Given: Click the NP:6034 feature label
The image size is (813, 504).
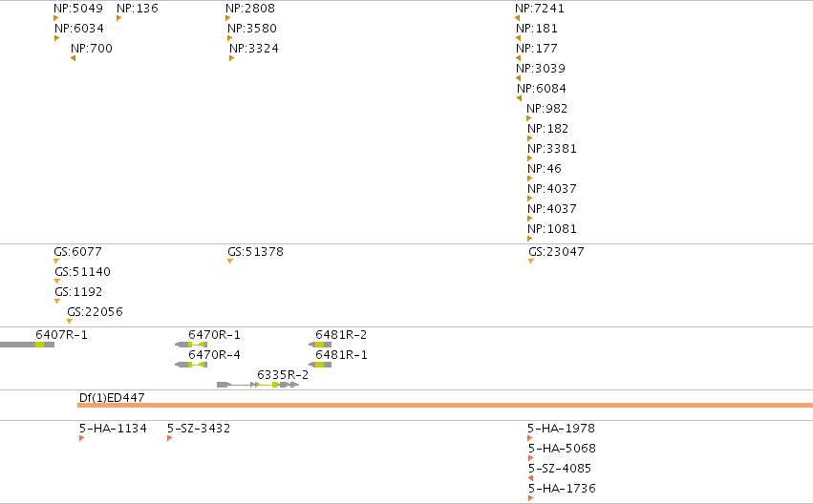Looking at the screenshot, I should point(79,29).
